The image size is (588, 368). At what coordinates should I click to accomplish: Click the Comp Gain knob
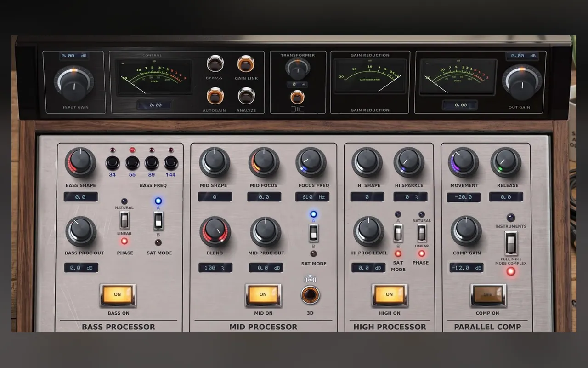pos(466,231)
